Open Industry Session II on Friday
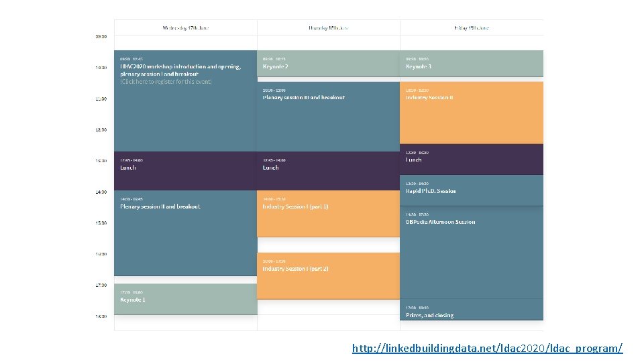 pyautogui.click(x=472, y=113)
